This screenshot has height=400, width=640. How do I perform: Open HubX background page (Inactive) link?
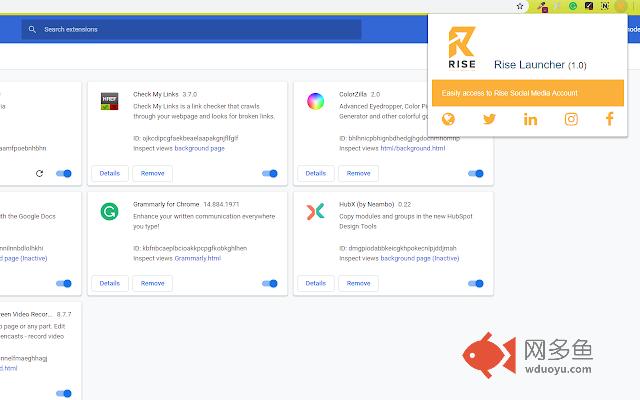[420, 258]
